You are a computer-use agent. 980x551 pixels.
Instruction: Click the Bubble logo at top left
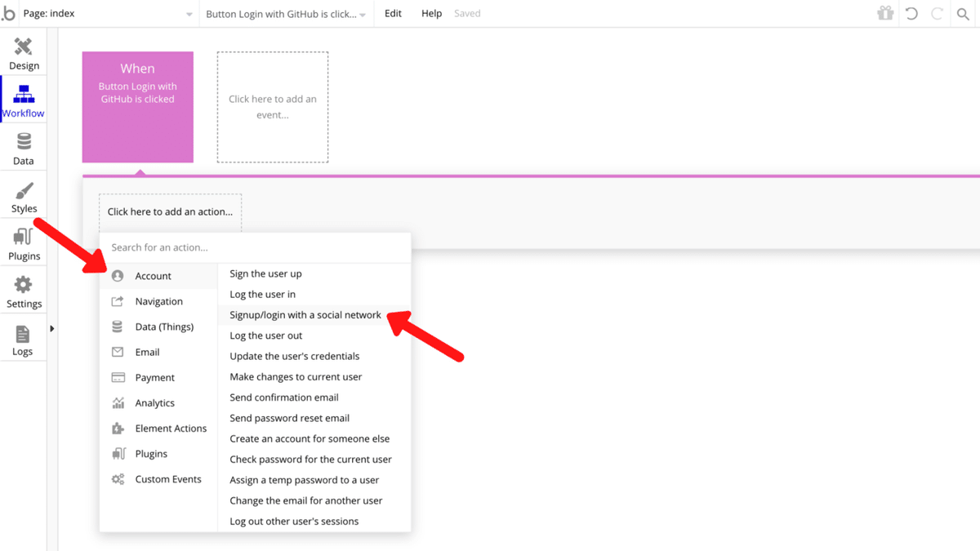coord(8,13)
